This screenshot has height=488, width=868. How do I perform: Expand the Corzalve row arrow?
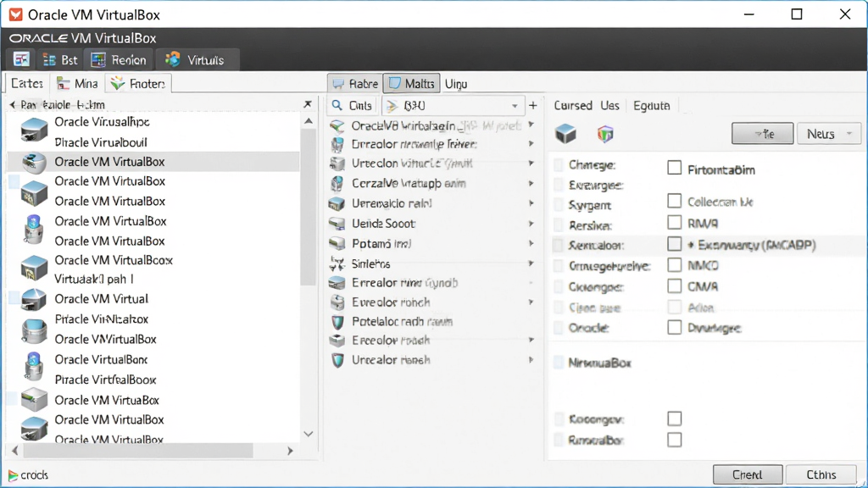coord(531,183)
